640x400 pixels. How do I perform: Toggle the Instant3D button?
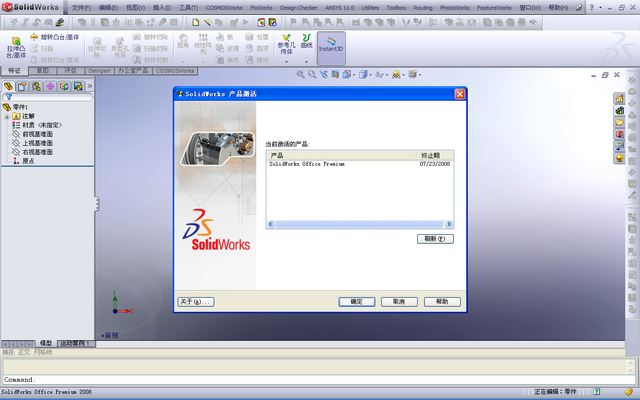[331, 48]
